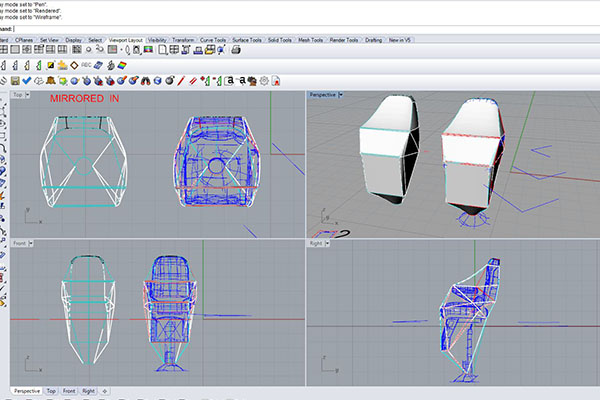
Task: Click the boxed letter 'a' text icon
Action: pos(229,80)
